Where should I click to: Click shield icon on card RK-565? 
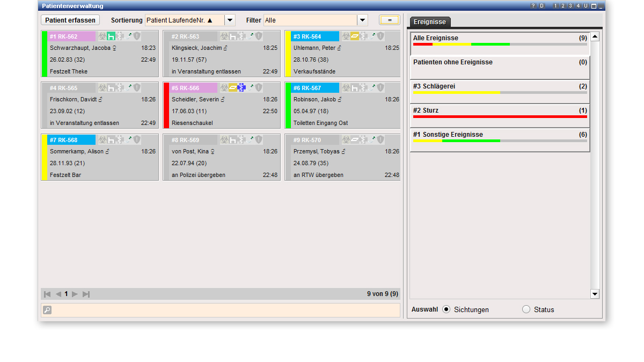(x=137, y=87)
